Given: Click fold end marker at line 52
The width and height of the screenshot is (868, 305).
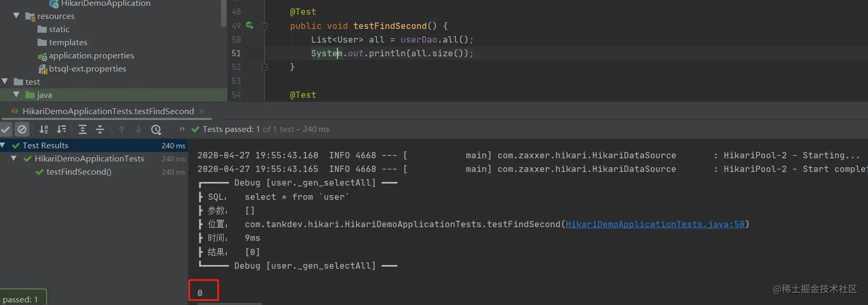Looking at the screenshot, I should coord(265,67).
